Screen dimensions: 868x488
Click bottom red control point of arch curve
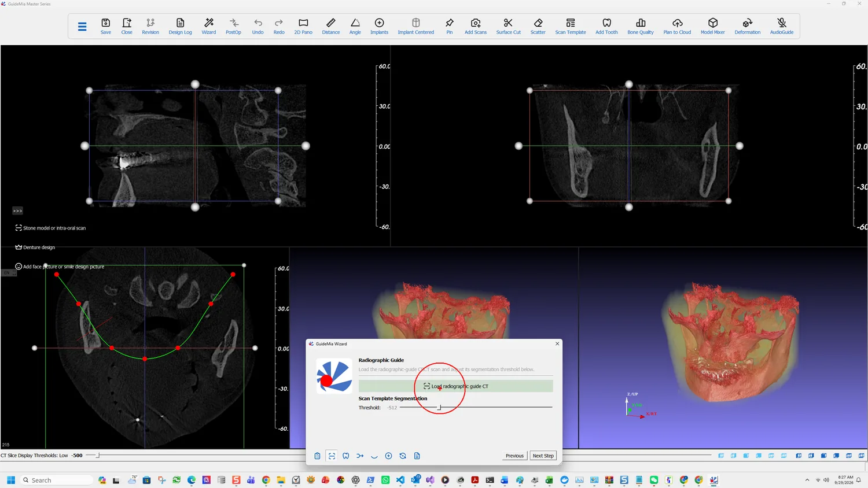[x=145, y=359]
